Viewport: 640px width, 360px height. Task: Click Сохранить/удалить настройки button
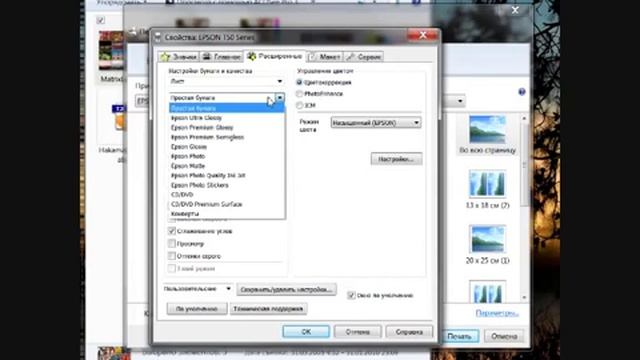[286, 289]
